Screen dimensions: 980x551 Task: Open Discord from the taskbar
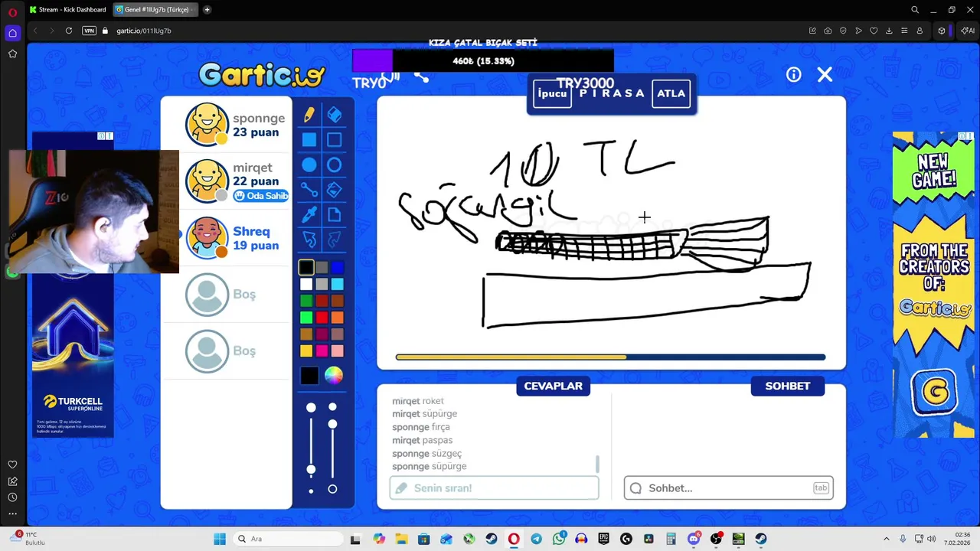(x=694, y=539)
